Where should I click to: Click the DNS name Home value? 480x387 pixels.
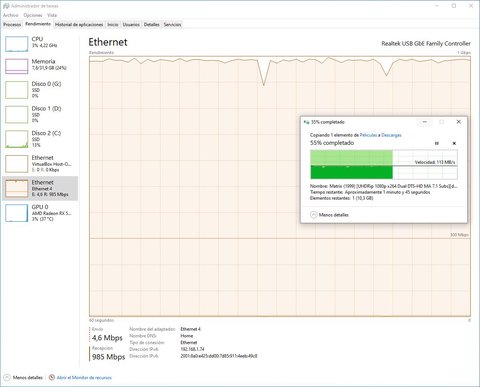point(187,336)
